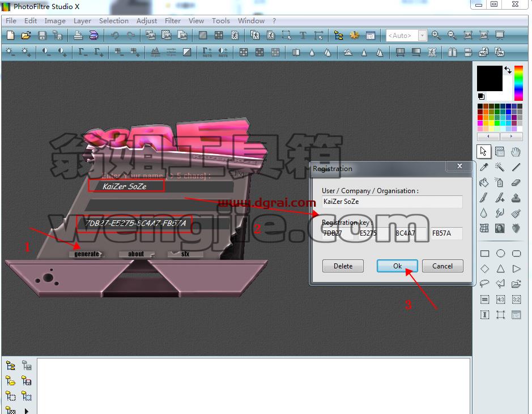
Task: Open the View menu
Action: [x=196, y=21]
